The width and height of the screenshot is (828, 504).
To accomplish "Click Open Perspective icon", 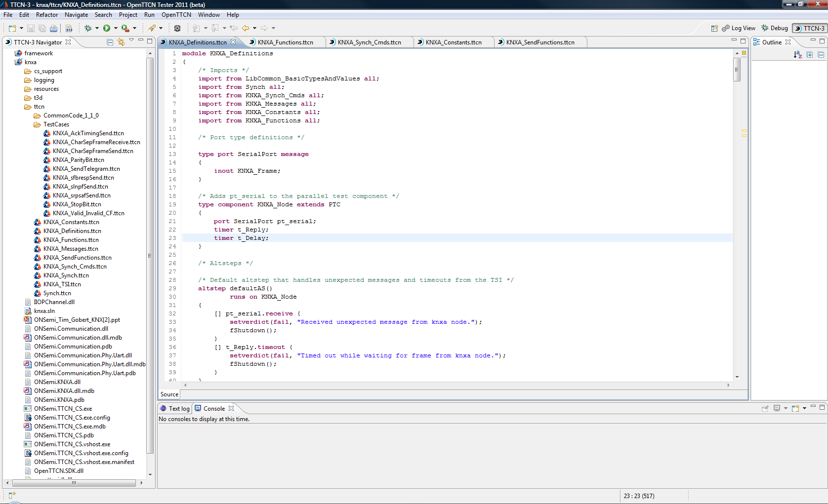I will tap(714, 28).
